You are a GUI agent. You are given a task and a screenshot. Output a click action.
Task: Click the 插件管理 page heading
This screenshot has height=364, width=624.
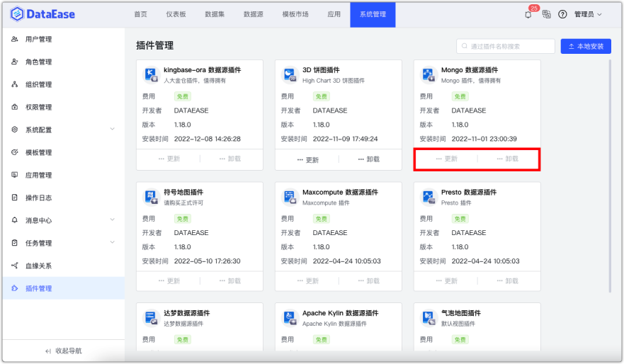point(155,45)
